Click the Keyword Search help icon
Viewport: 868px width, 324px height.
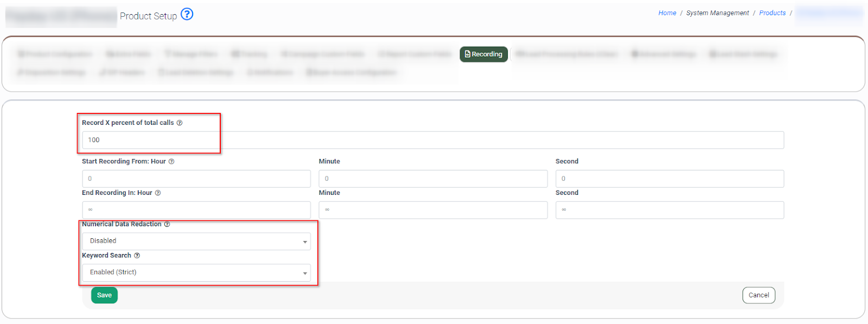137,256
